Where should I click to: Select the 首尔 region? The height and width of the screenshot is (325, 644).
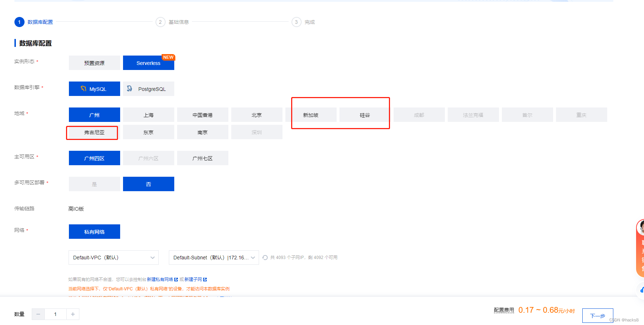coord(527,115)
